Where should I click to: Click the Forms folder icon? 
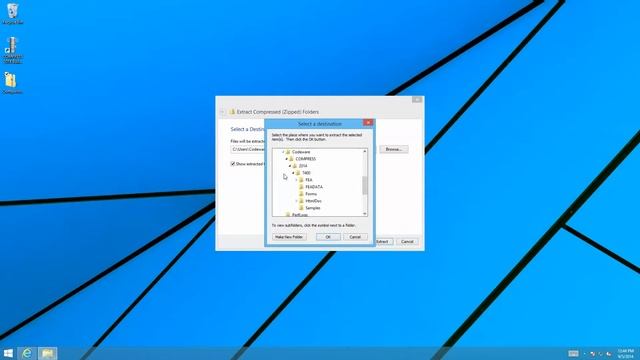pyautogui.click(x=301, y=194)
